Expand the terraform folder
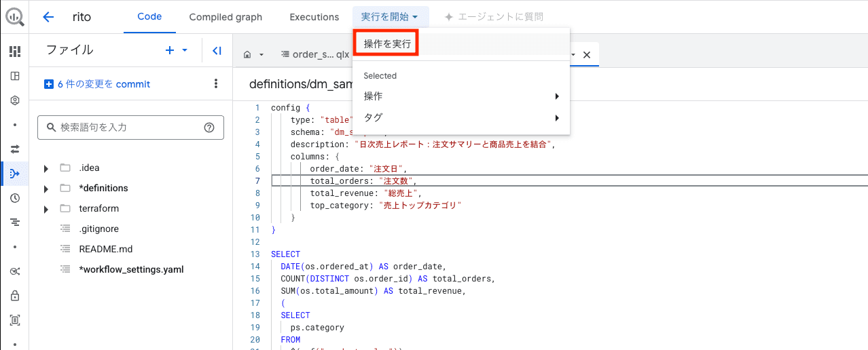The width and height of the screenshot is (868, 350). click(46, 208)
